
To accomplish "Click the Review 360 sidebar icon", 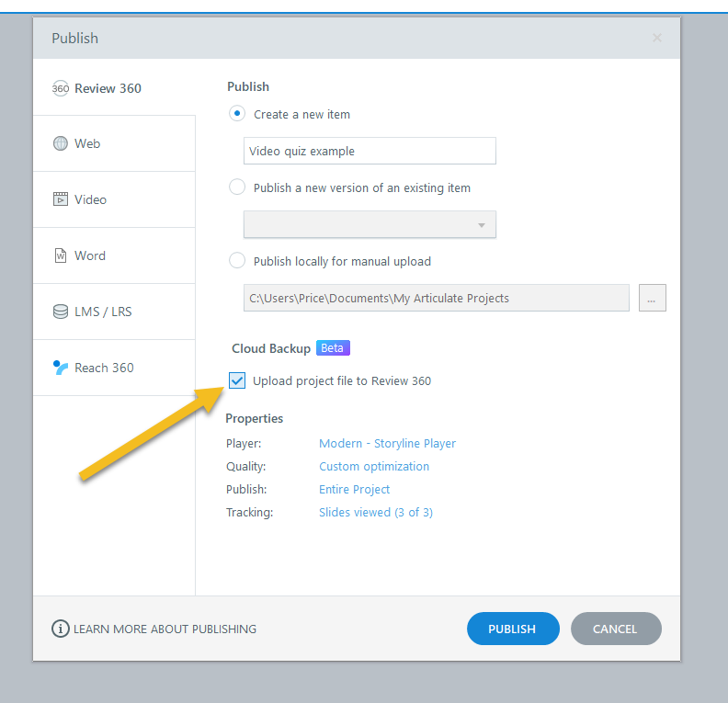I will pyautogui.click(x=61, y=88).
